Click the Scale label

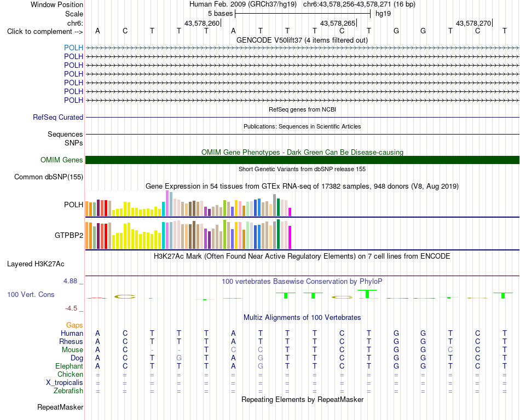pos(74,14)
